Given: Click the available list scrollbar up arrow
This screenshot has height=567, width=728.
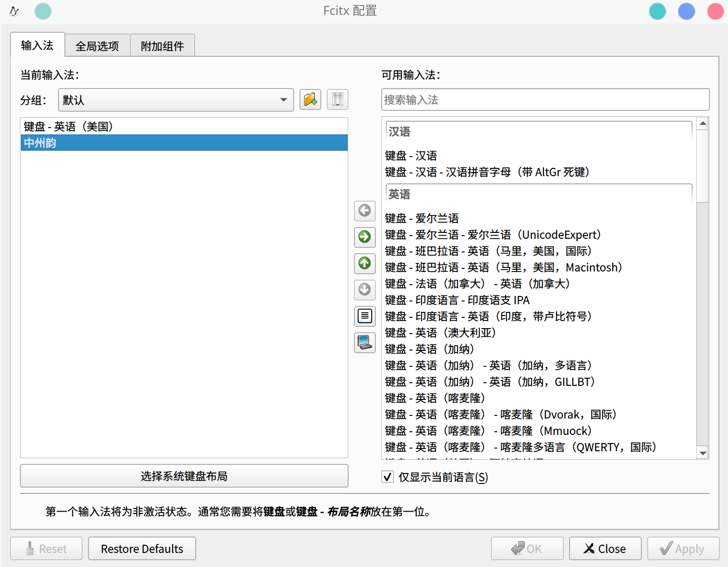Looking at the screenshot, I should tap(703, 123).
